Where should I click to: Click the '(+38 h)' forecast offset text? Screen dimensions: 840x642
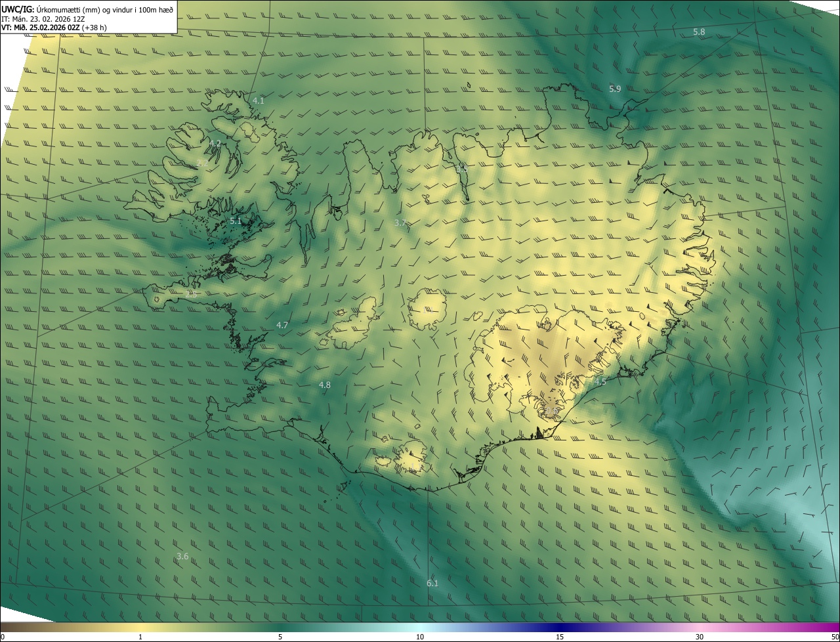point(94,28)
